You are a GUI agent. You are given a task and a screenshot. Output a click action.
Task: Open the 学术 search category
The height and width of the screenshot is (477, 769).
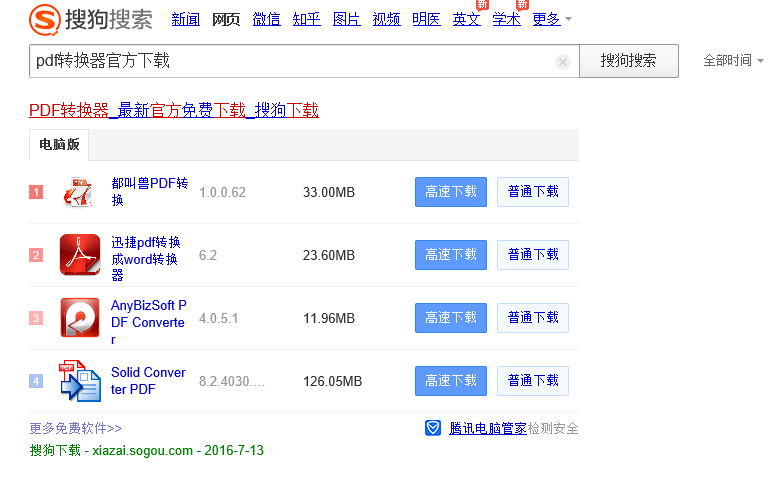pos(507,19)
